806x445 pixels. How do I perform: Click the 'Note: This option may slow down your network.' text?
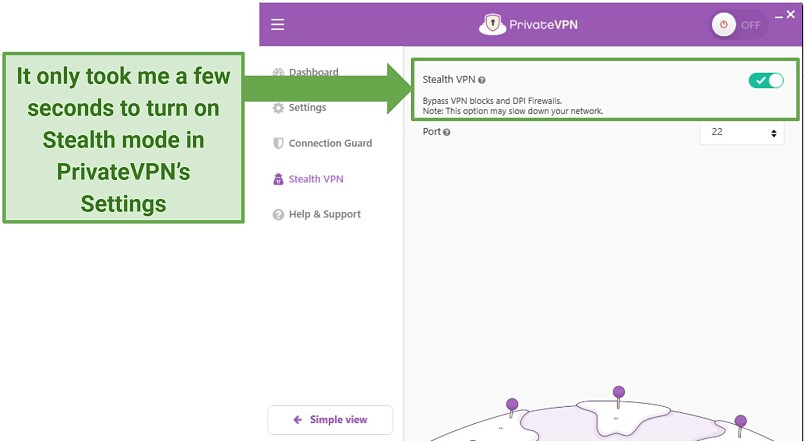[512, 111]
